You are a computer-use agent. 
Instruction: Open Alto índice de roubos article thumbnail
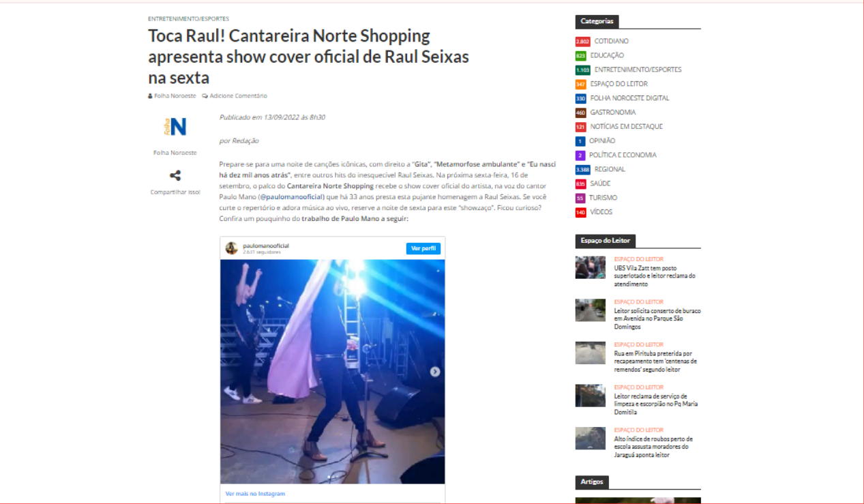pos(591,438)
